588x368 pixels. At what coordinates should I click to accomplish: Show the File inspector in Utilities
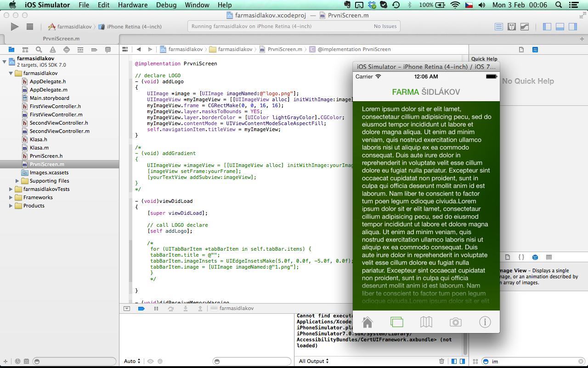[521, 50]
